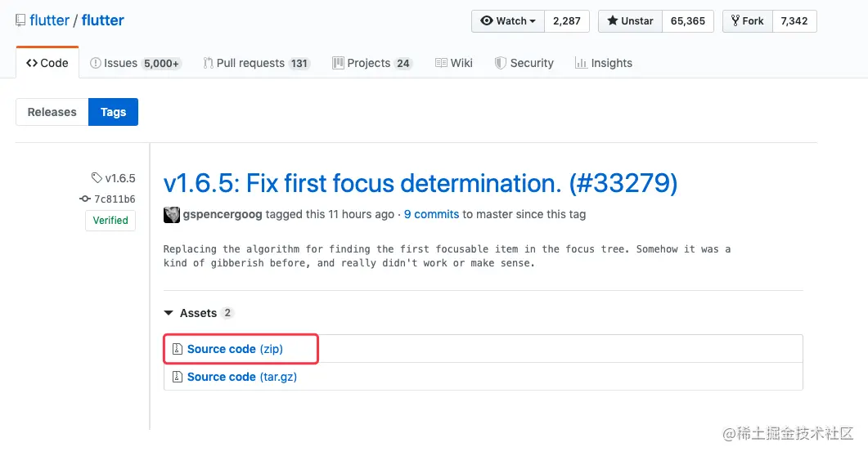The width and height of the screenshot is (868, 456).
Task: Download Source code (zip)
Action: [x=235, y=349]
